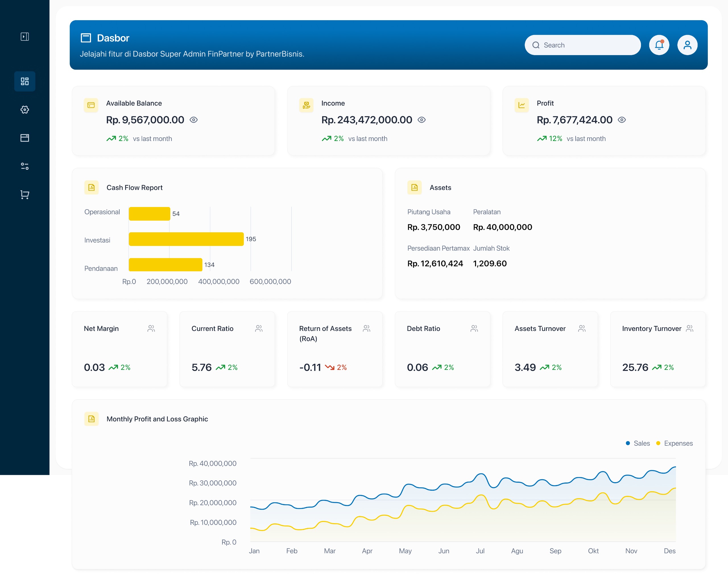The width and height of the screenshot is (728, 574).
Task: Click the Debt Ratio users icon
Action: [474, 328]
